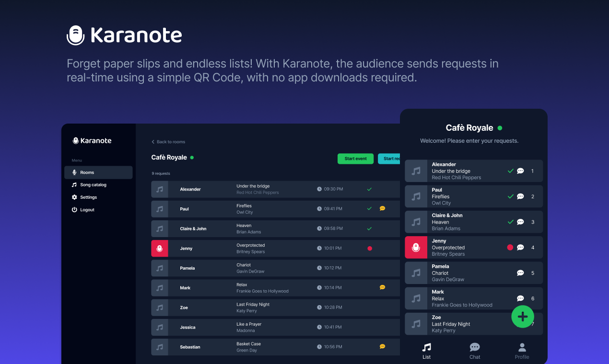Click the name 'Jessica' in desktop list
The image size is (609, 364).
(187, 328)
